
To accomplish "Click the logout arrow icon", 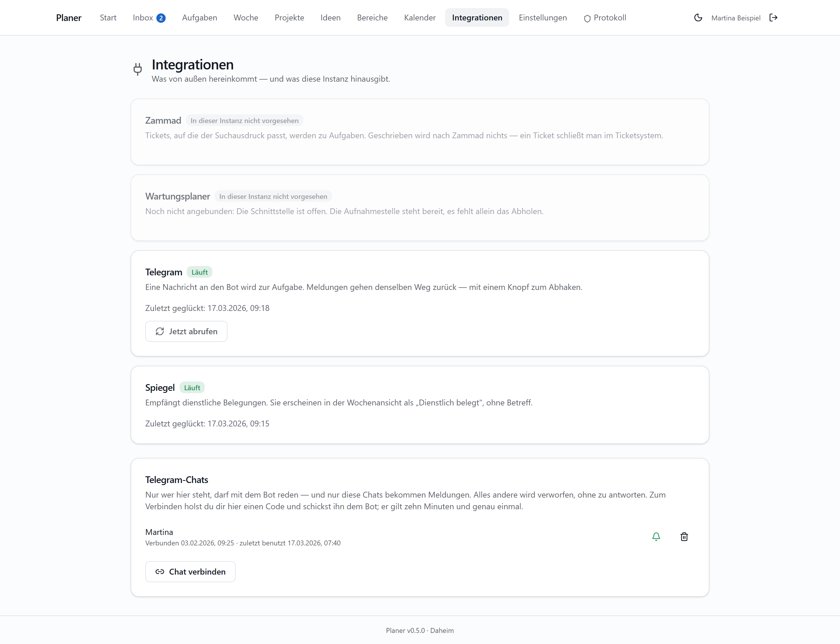I will pyautogui.click(x=773, y=17).
